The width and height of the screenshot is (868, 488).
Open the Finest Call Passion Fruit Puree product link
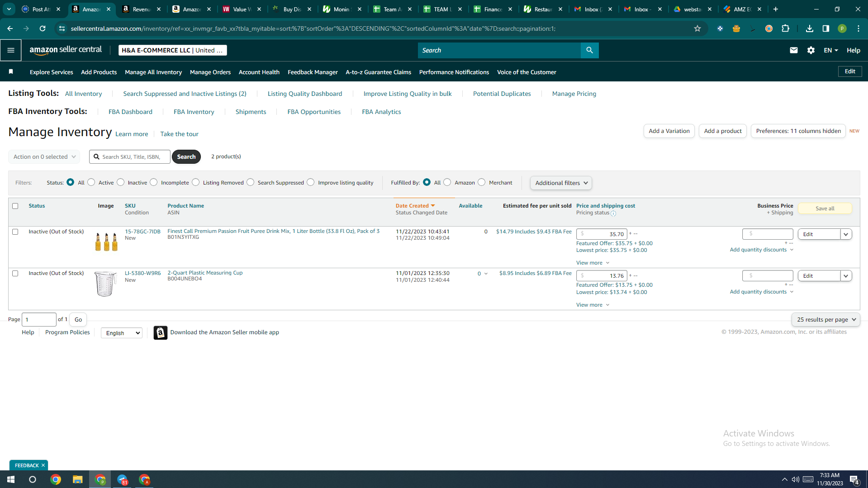pyautogui.click(x=274, y=231)
